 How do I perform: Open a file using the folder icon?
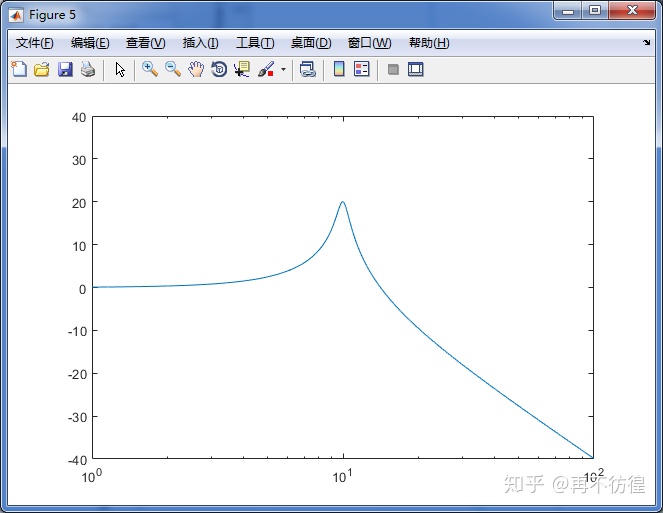42,69
